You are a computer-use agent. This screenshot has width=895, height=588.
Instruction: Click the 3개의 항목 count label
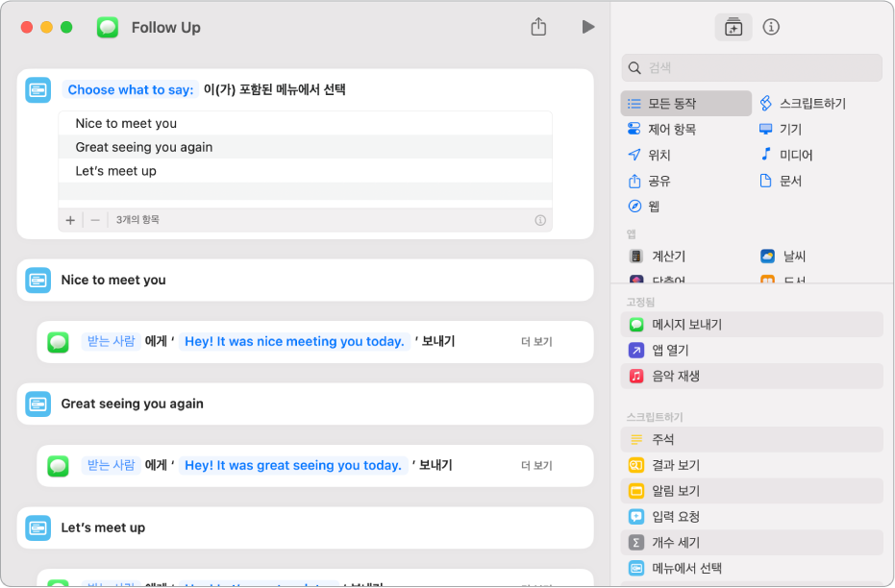137,220
